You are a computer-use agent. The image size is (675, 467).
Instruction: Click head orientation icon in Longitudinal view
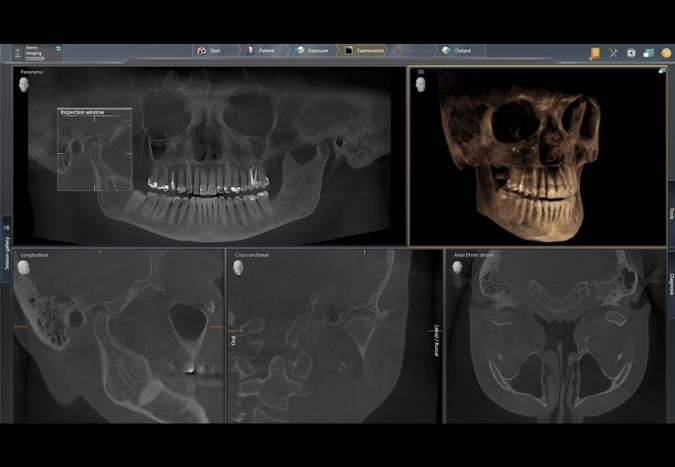pyautogui.click(x=24, y=267)
